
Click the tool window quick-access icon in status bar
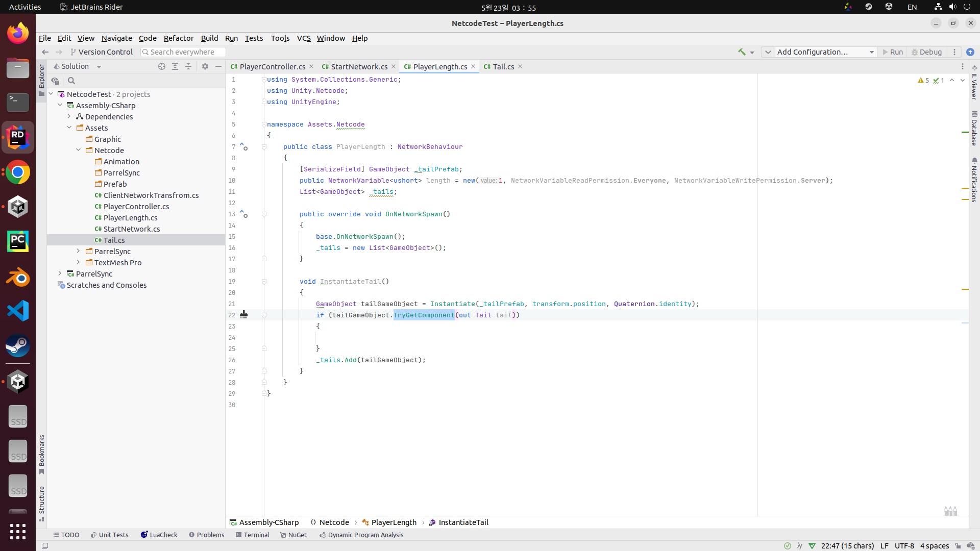[x=45, y=546]
